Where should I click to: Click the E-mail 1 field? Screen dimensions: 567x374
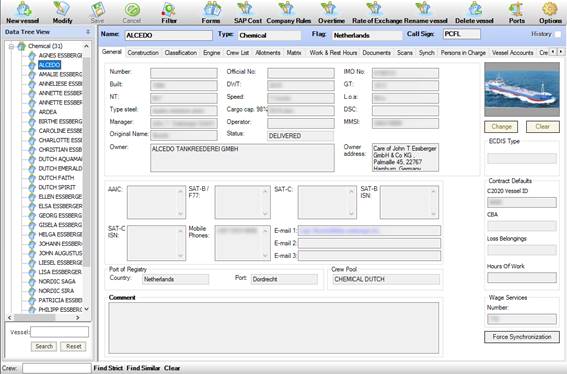(369, 231)
